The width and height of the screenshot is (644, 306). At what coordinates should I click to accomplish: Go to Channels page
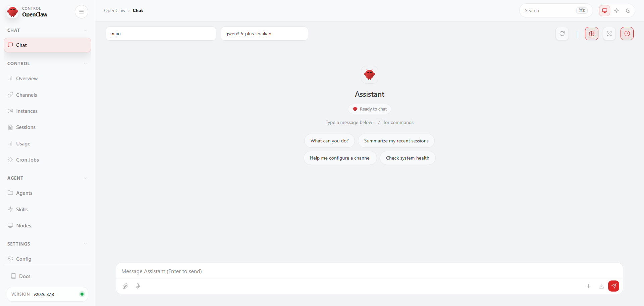pos(47,95)
